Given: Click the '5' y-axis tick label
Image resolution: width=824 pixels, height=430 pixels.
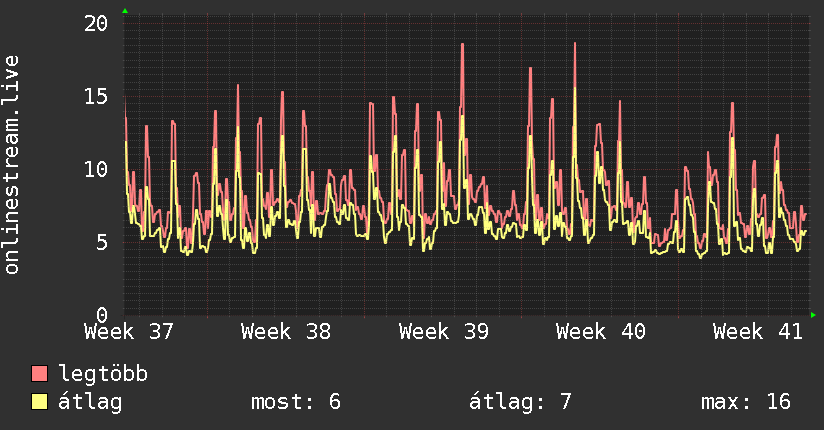Looking at the screenshot, I should point(102,242).
